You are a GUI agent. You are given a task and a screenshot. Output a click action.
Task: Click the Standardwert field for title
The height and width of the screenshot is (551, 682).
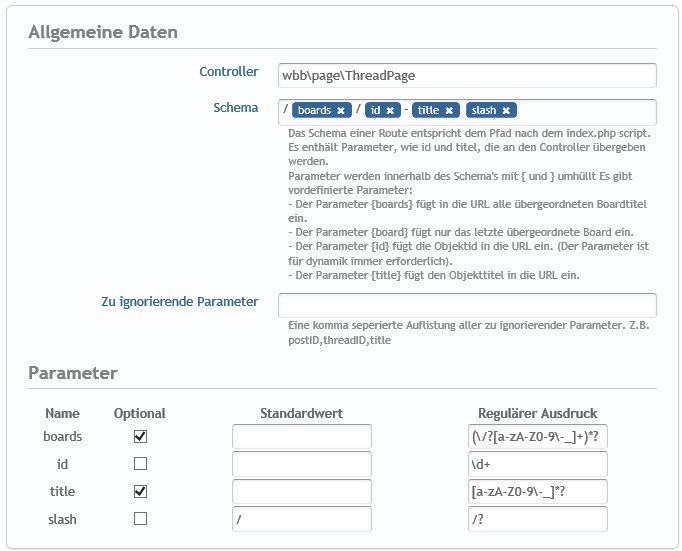click(301, 491)
